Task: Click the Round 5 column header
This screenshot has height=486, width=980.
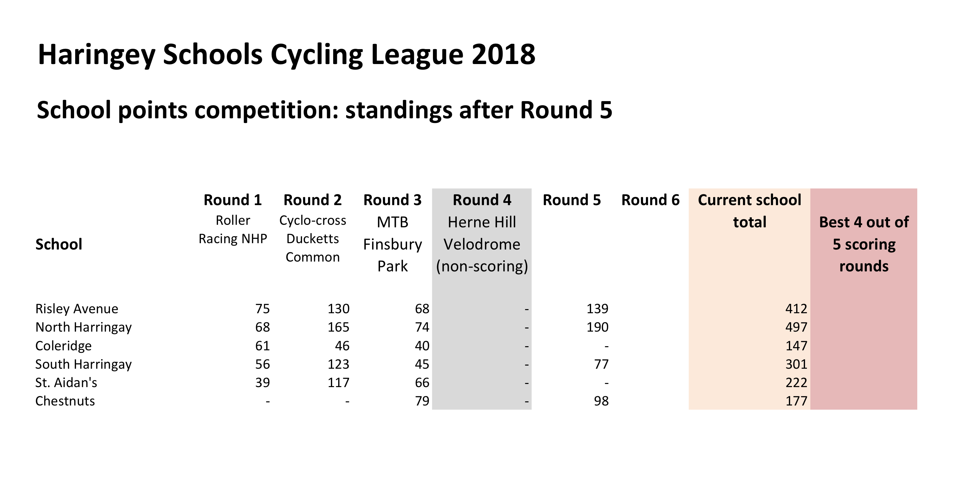Action: tap(571, 200)
